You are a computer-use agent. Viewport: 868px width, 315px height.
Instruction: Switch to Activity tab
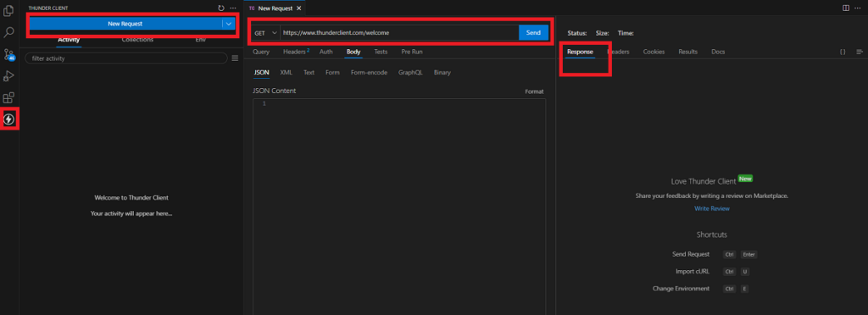69,40
